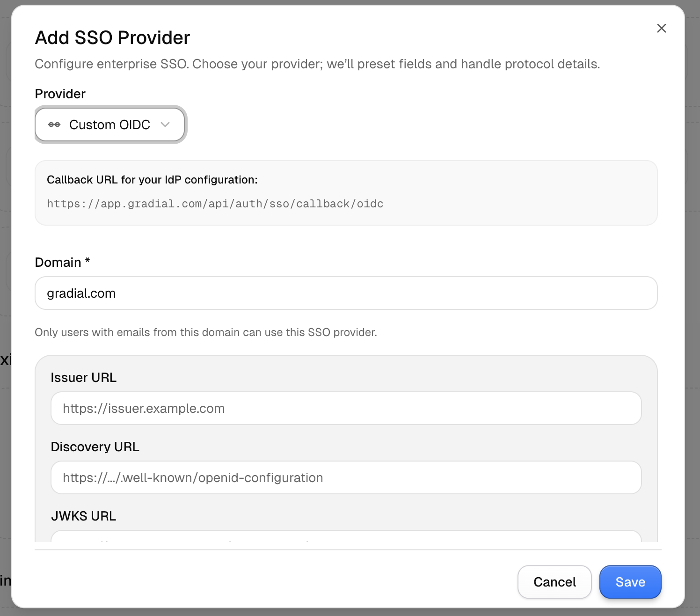Click the Cancel button
700x616 pixels.
tap(554, 582)
